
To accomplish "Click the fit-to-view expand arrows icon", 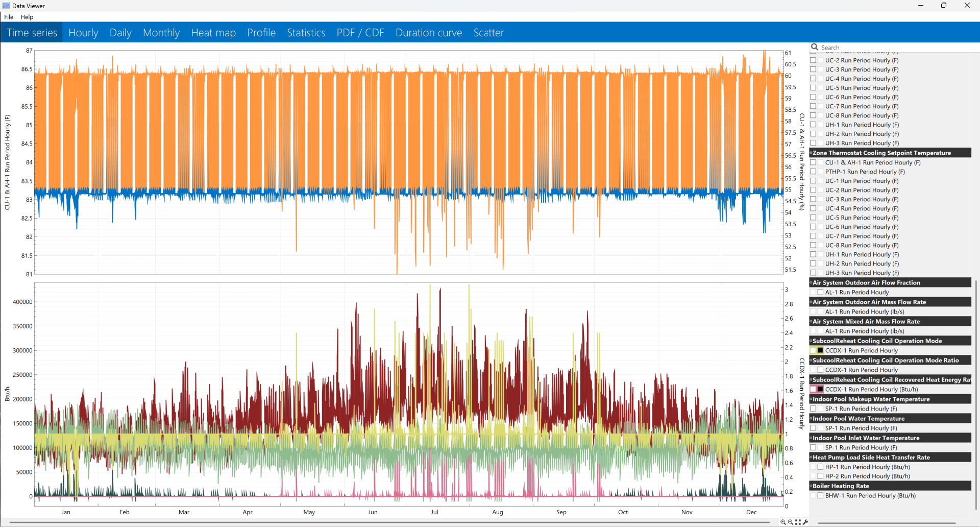I will tap(798, 522).
